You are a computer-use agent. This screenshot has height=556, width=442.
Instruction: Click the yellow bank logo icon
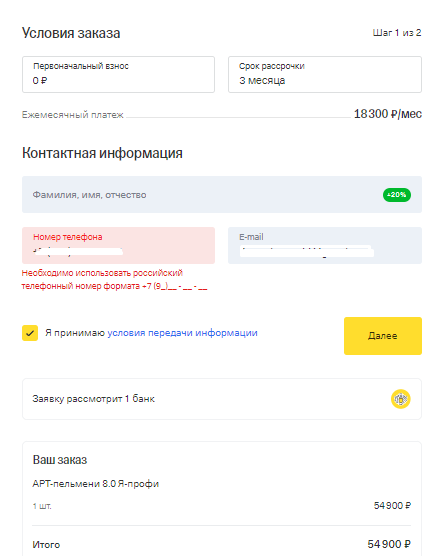click(401, 399)
